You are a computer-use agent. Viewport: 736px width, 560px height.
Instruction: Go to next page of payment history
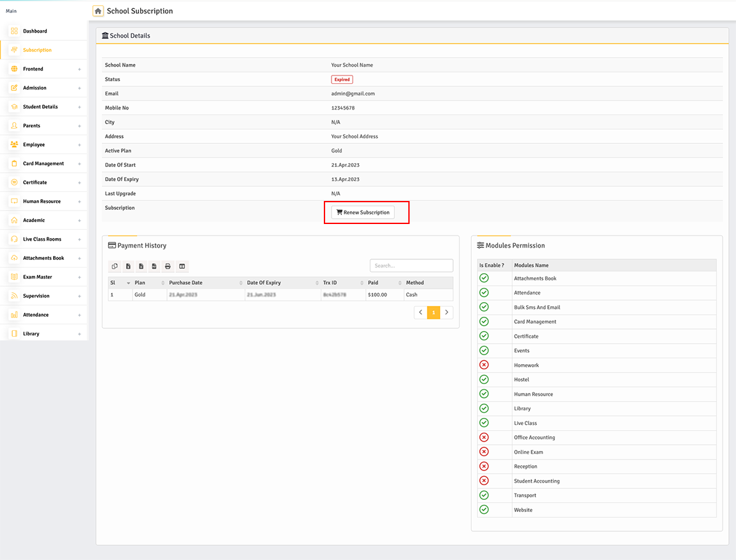tap(447, 312)
